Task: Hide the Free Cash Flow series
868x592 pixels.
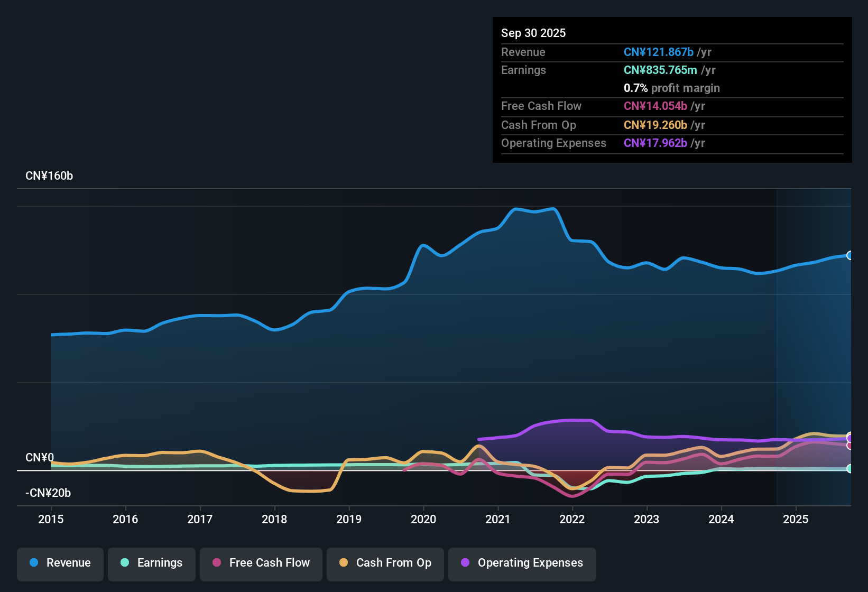Action: tap(261, 564)
